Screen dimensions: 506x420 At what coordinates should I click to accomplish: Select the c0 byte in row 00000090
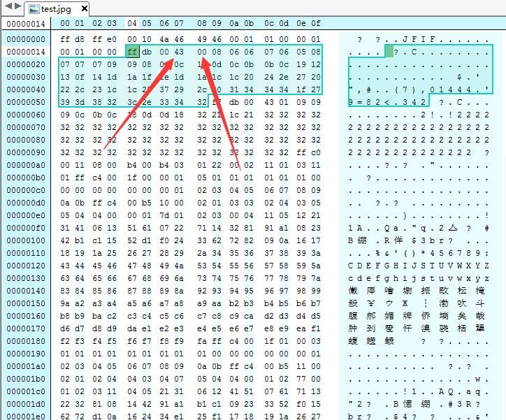(316, 152)
